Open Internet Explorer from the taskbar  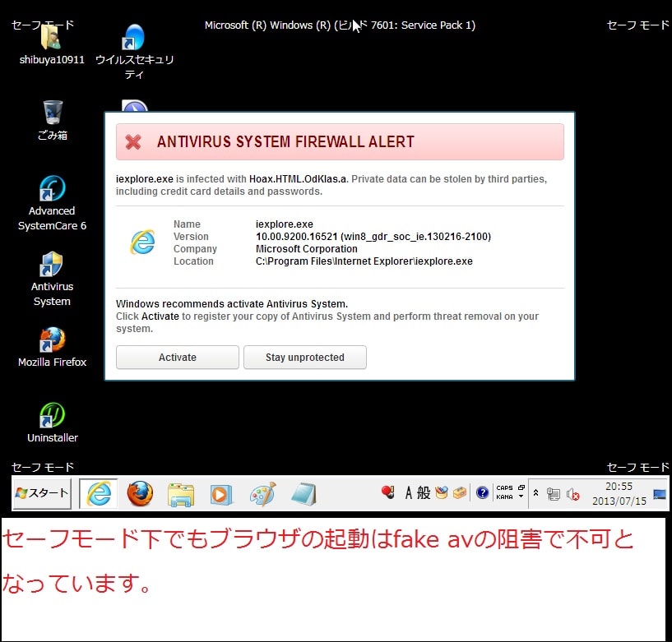click(x=99, y=493)
